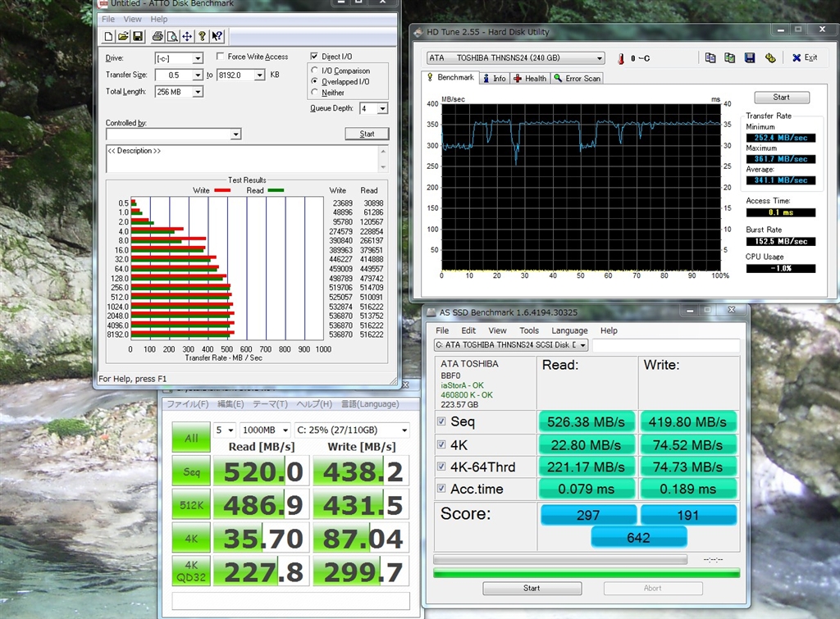Screen dimensions: 840x619
Task: Click the context help arrow icon in ATTO
Action: 217,36
